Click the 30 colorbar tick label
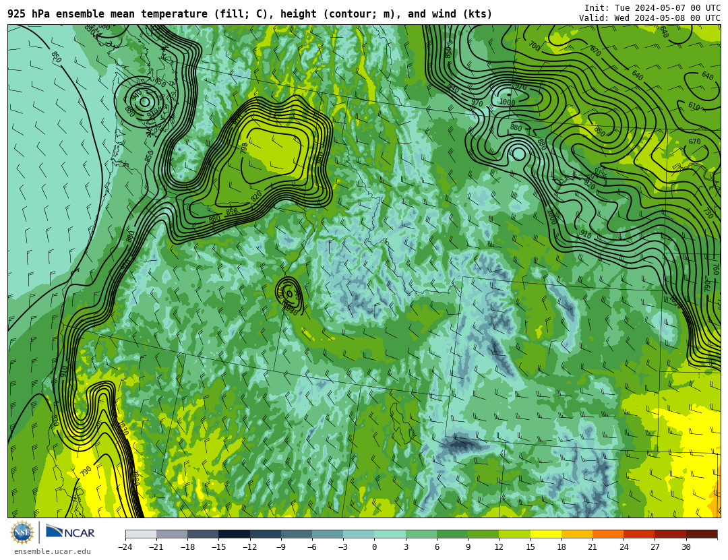Screen dimensions: 728x560 pyautogui.click(x=686, y=547)
